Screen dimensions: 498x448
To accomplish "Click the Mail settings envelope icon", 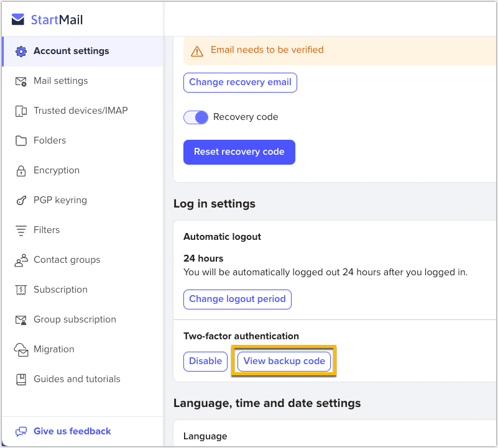I will (21, 81).
